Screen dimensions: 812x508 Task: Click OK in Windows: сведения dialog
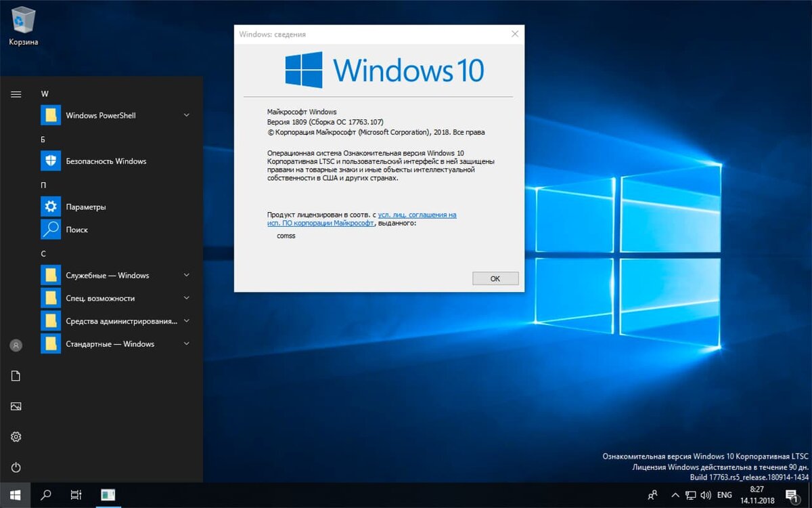click(x=495, y=278)
